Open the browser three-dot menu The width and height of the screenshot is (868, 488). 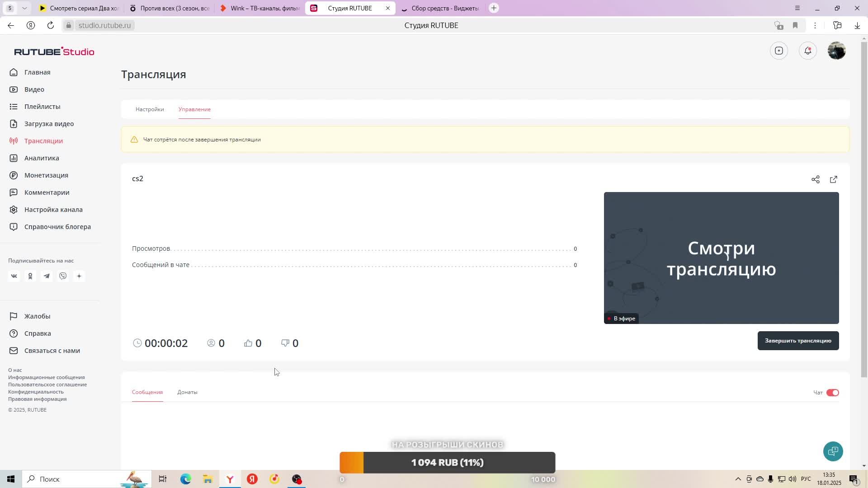tap(815, 25)
